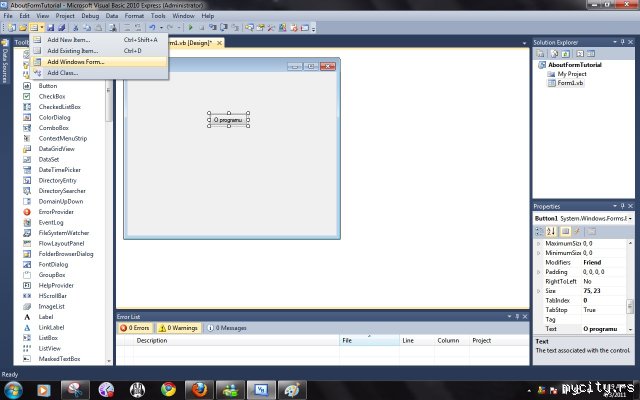
Task: Click the Find in Files toolbar icon
Action: coord(113,28)
